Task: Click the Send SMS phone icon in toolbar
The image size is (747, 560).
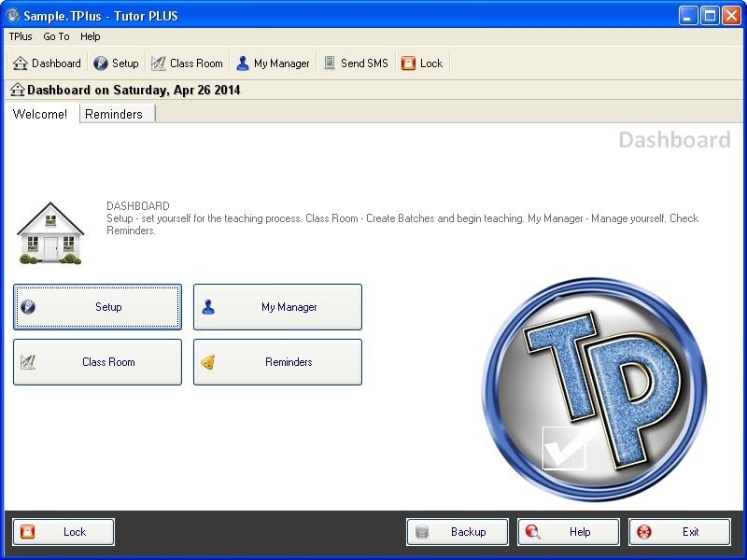Action: [330, 63]
